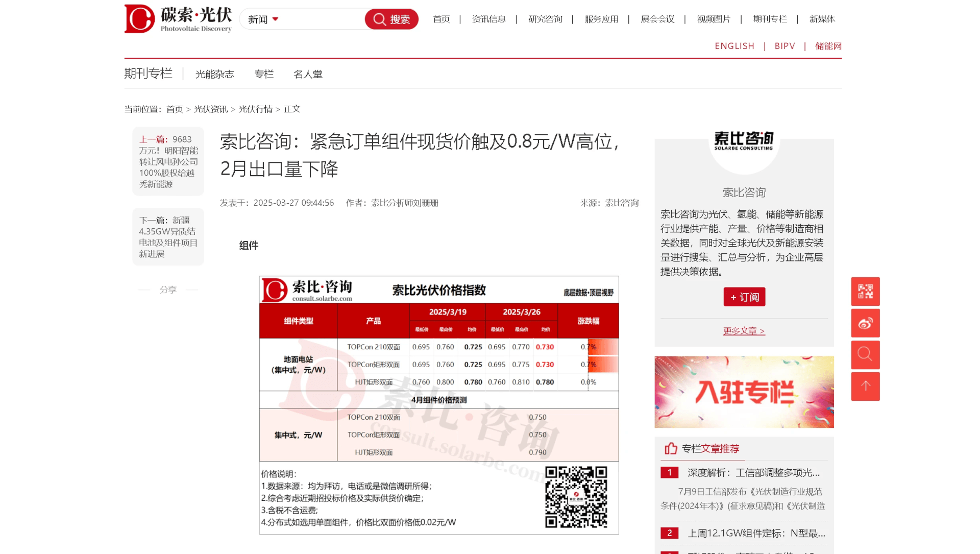Click the 入驻专栏 banner
Screen dimensions: 980x554
click(x=744, y=392)
